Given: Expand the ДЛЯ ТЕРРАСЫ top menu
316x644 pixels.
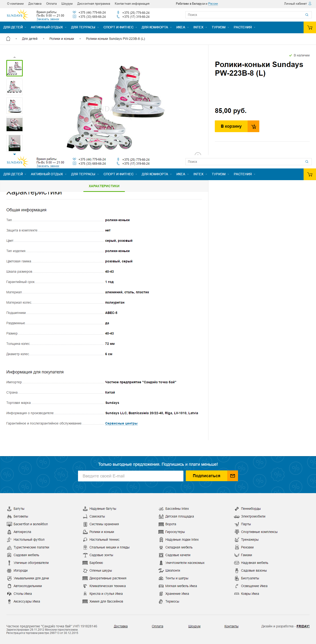Looking at the screenshot, I should [85, 27].
